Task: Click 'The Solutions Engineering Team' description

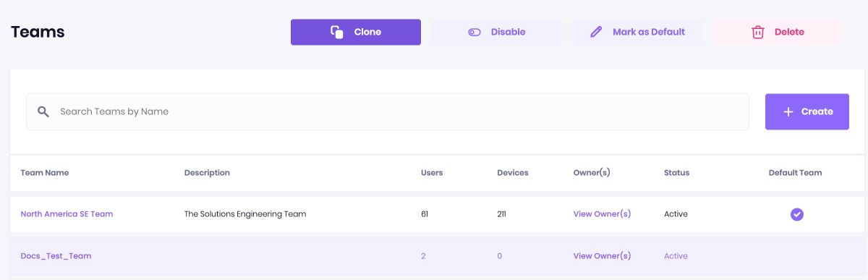Action: click(245, 214)
